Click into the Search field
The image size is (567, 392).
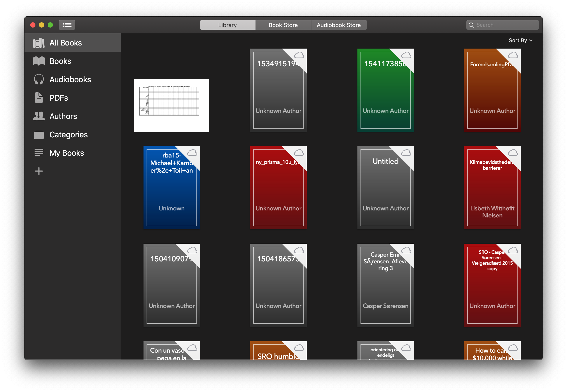502,25
